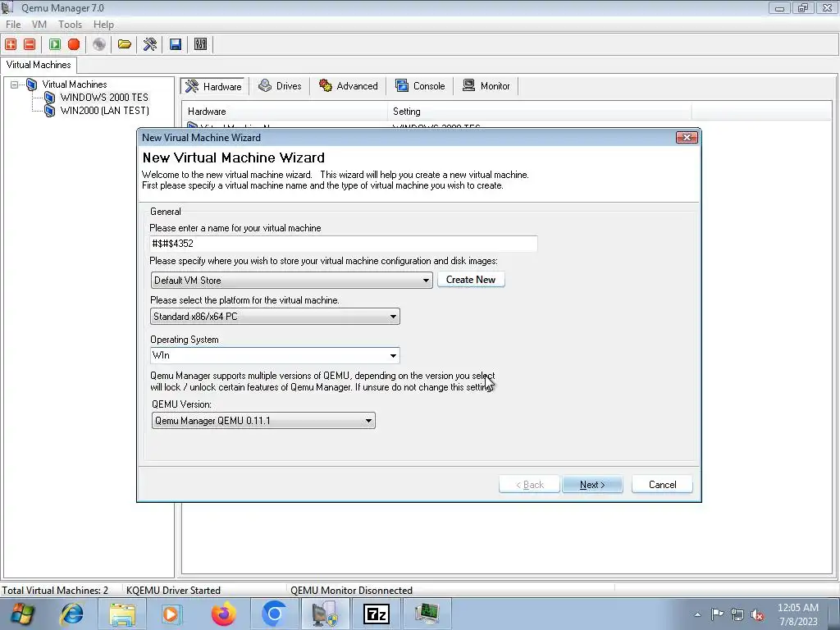Click the Virtual Machines root node icon
Viewport: 840px width, 630px height.
click(x=32, y=84)
